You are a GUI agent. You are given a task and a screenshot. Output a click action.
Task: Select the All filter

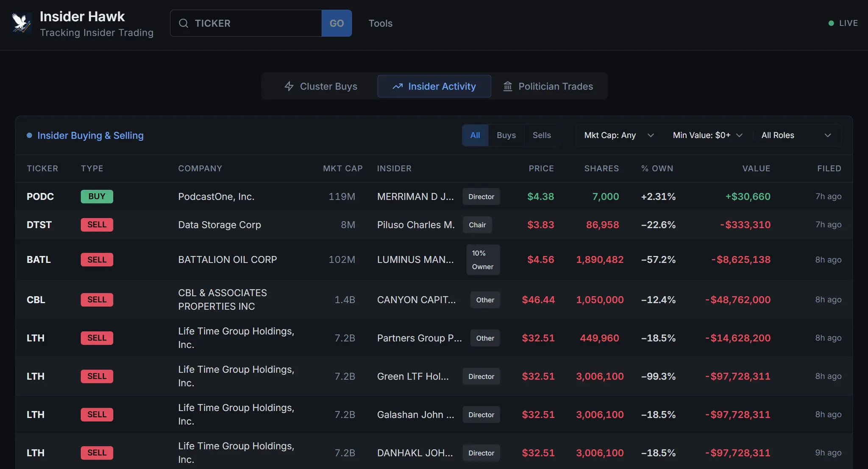click(475, 135)
